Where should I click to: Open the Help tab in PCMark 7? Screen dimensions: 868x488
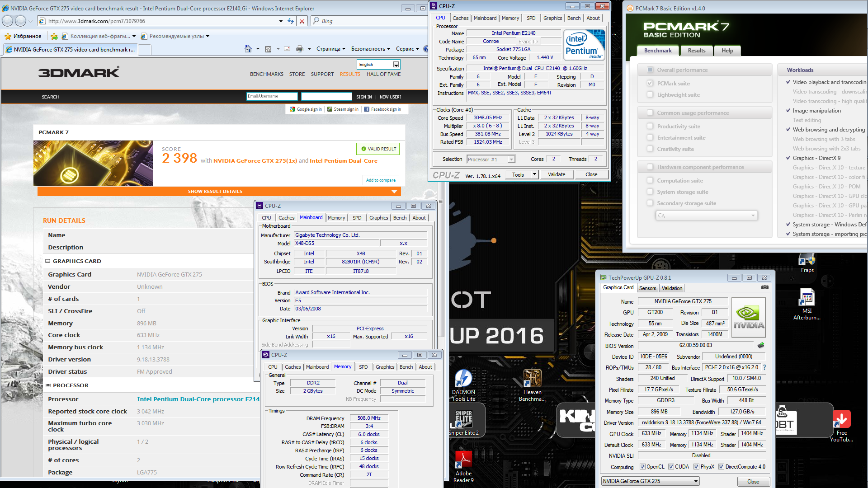(x=727, y=51)
